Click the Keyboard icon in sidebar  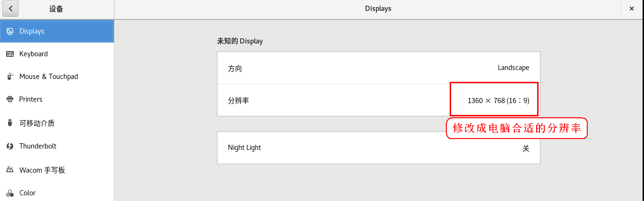point(10,54)
